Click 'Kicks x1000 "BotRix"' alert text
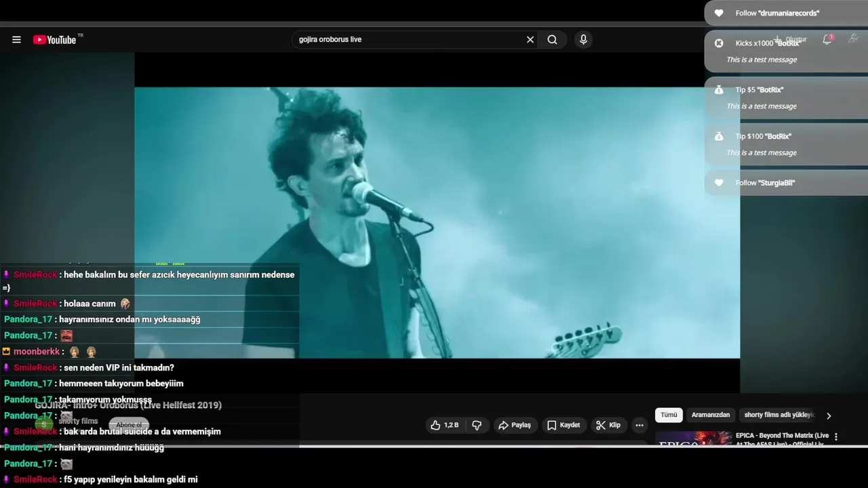This screenshot has width=868, height=488. tap(768, 43)
